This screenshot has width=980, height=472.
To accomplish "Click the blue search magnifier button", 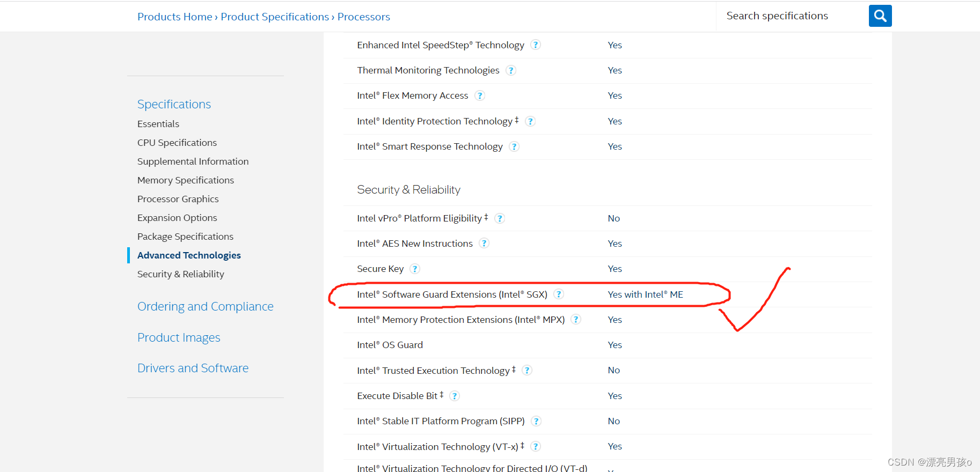I will (880, 16).
